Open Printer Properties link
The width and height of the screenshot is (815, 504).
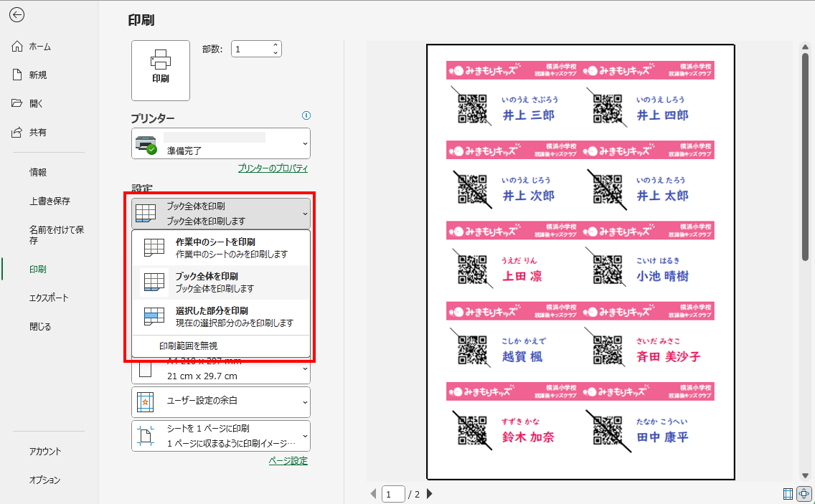[x=273, y=168]
